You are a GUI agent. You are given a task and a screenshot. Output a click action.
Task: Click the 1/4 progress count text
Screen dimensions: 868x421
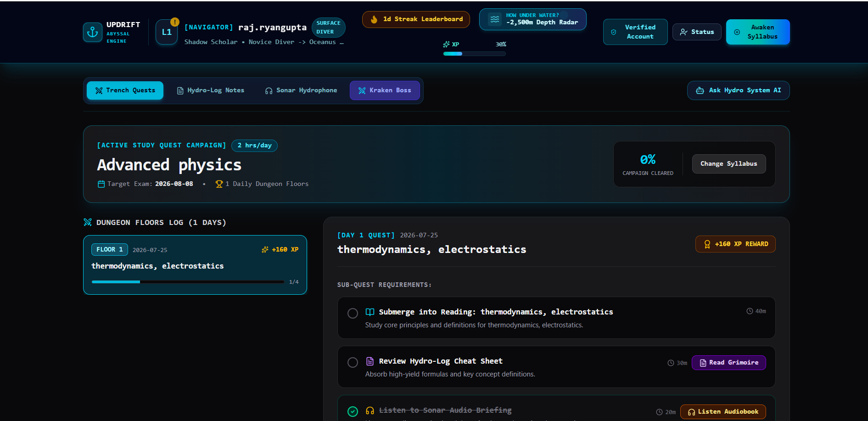click(294, 282)
